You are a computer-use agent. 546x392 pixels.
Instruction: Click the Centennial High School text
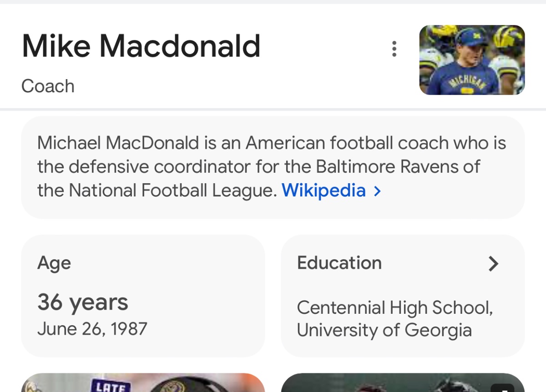pos(394,308)
